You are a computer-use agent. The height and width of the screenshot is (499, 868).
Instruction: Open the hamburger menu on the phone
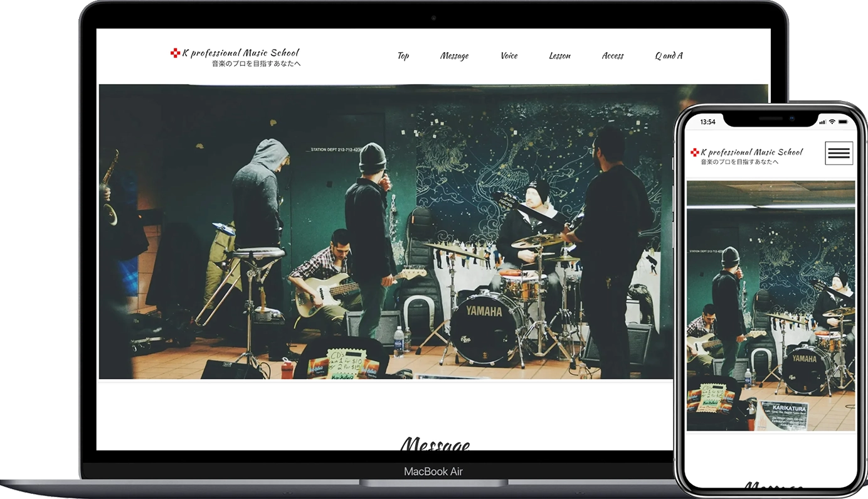tap(839, 153)
